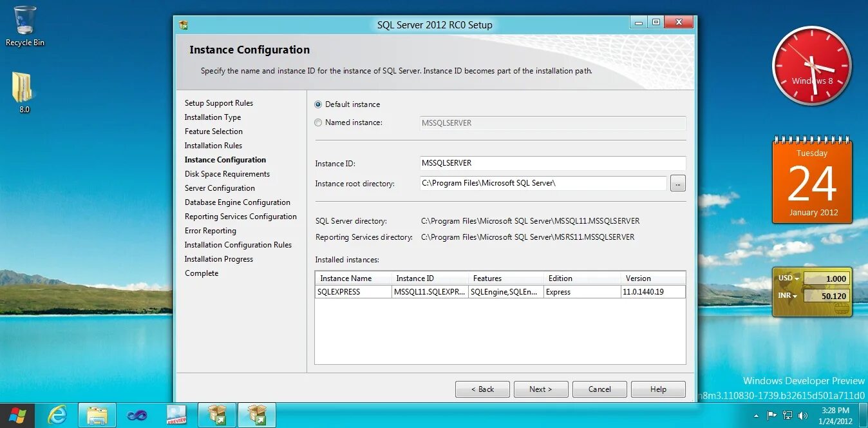Cancel the SQL Server setup
868x428 pixels.
point(599,389)
